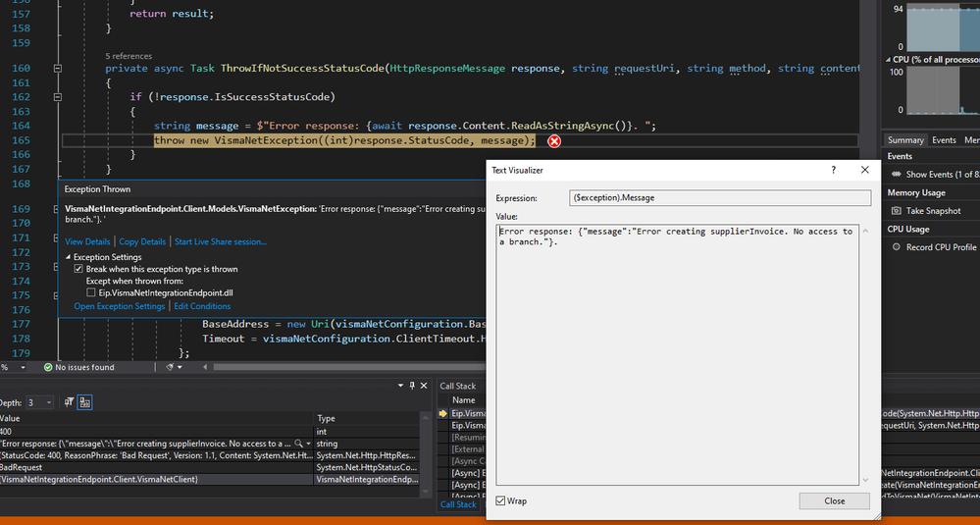Open the zoom percentage dropdown
Viewport: 980px width, 525px height.
click(x=24, y=367)
